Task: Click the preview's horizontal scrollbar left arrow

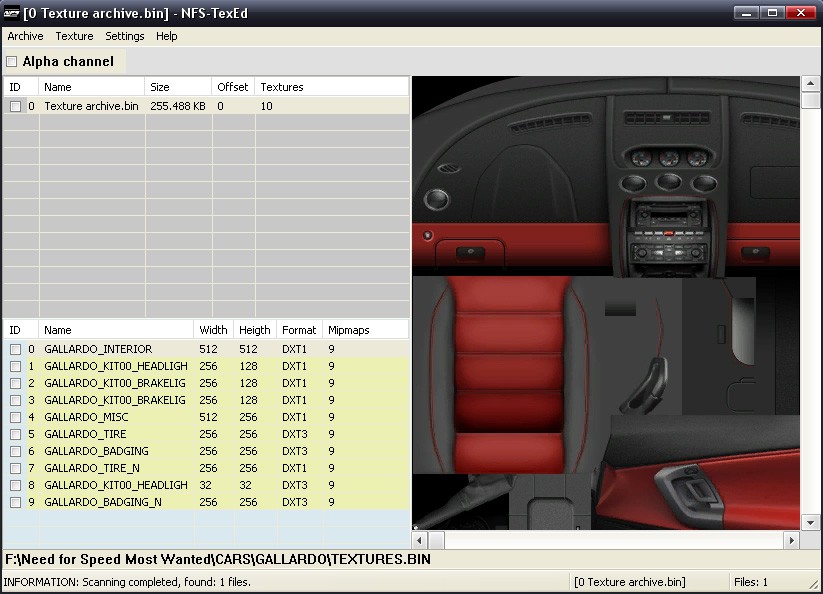Action: point(419,540)
